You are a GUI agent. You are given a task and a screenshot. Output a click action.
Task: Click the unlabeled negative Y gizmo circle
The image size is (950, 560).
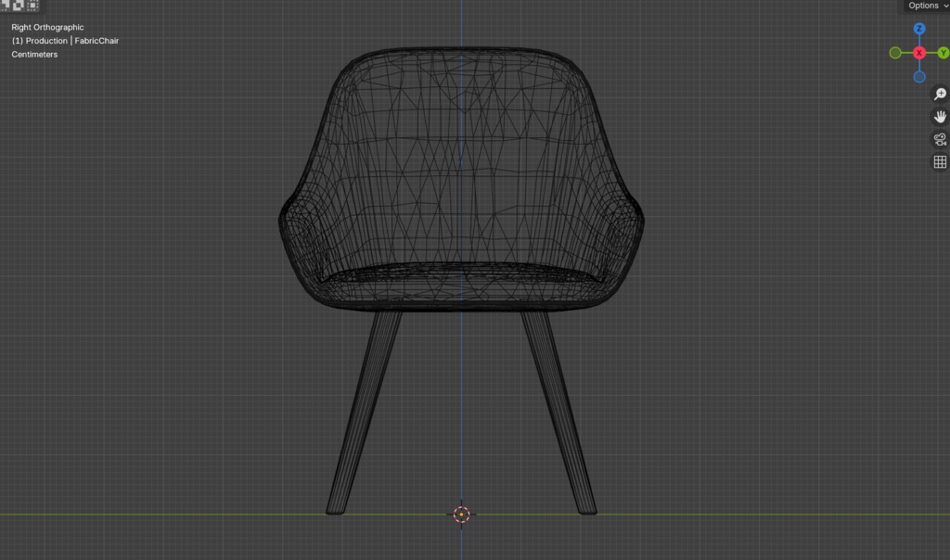point(895,53)
